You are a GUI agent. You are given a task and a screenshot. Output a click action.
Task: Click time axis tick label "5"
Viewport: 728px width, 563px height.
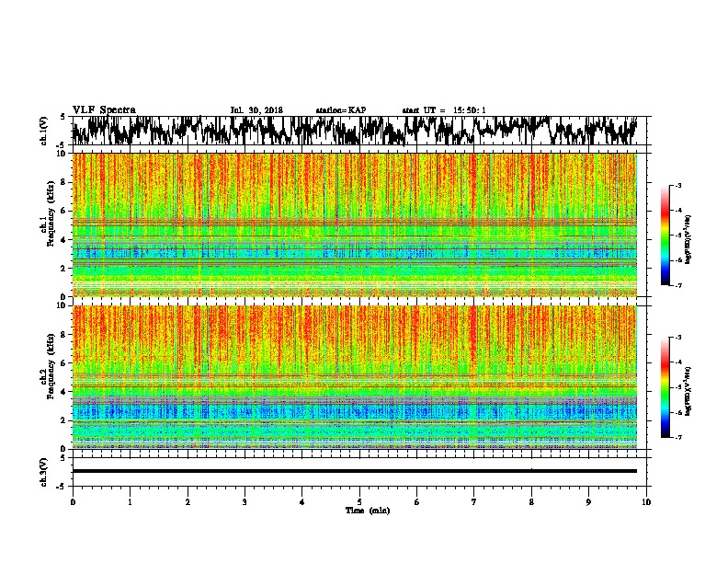coord(359,501)
